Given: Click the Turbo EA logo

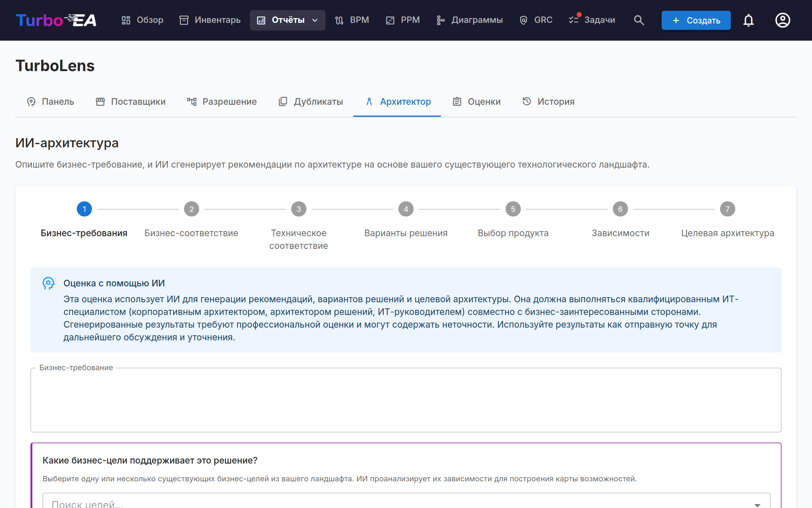Looking at the screenshot, I should pyautogui.click(x=56, y=20).
